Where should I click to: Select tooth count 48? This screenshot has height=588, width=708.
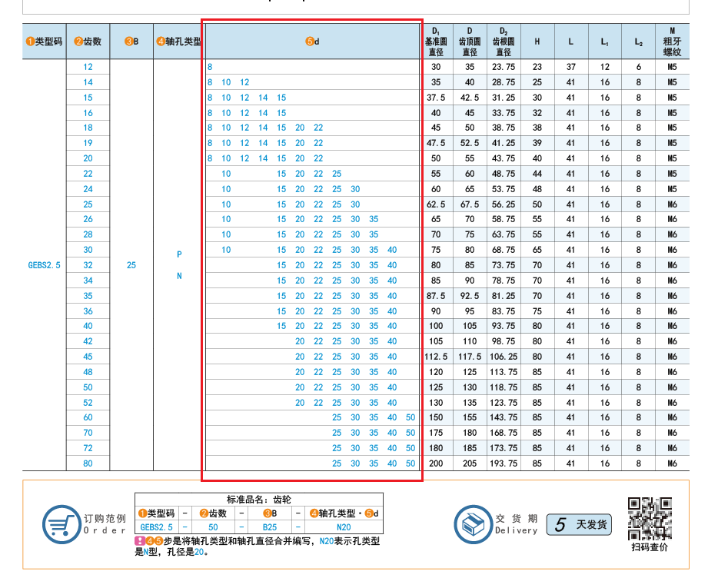click(x=88, y=372)
